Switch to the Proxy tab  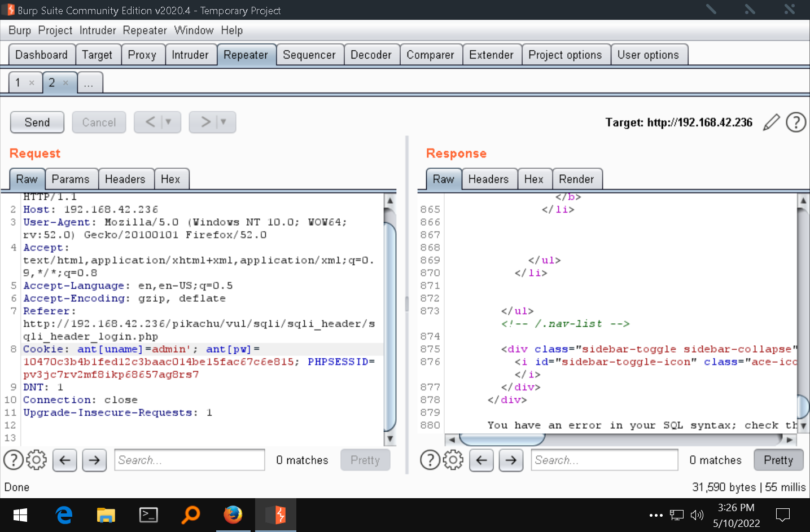pyautogui.click(x=142, y=55)
